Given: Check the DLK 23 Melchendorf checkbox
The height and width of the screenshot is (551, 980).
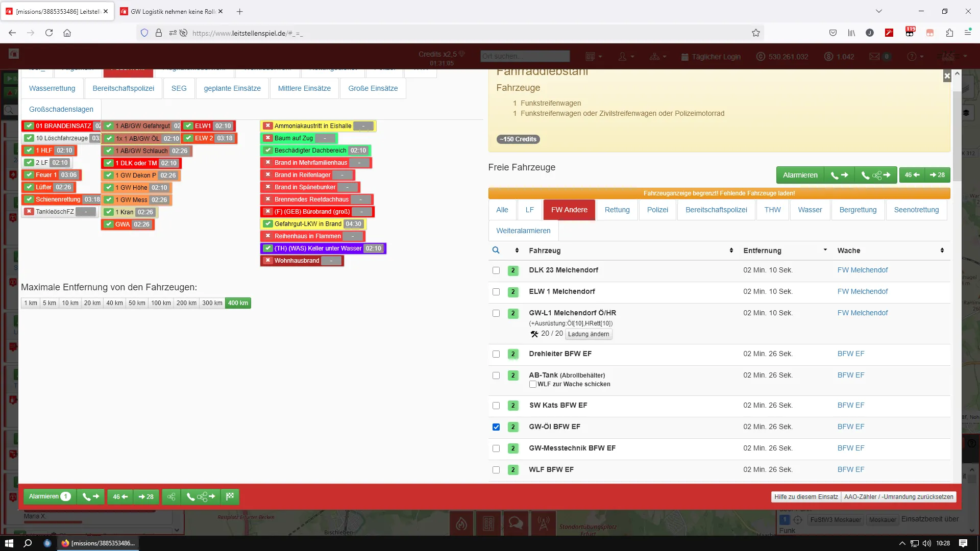Looking at the screenshot, I should [x=496, y=270].
